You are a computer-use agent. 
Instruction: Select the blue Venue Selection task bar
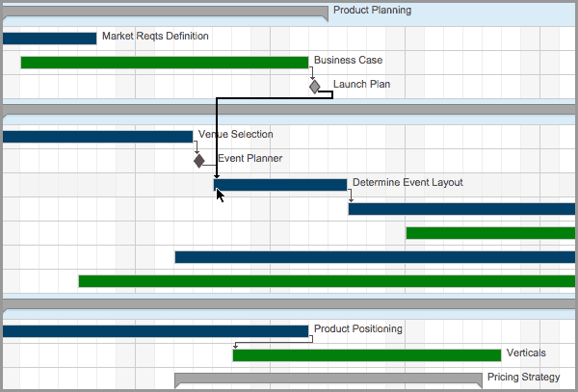tap(97, 136)
